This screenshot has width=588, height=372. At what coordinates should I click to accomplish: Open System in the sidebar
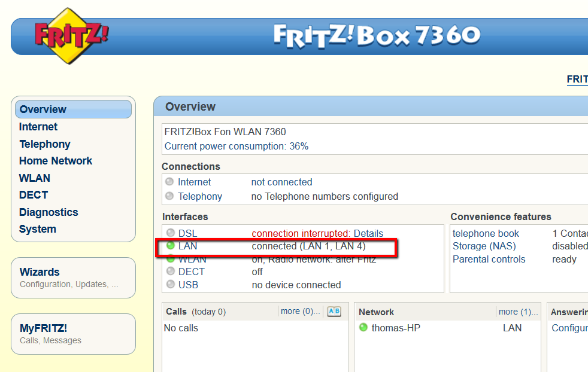[38, 229]
